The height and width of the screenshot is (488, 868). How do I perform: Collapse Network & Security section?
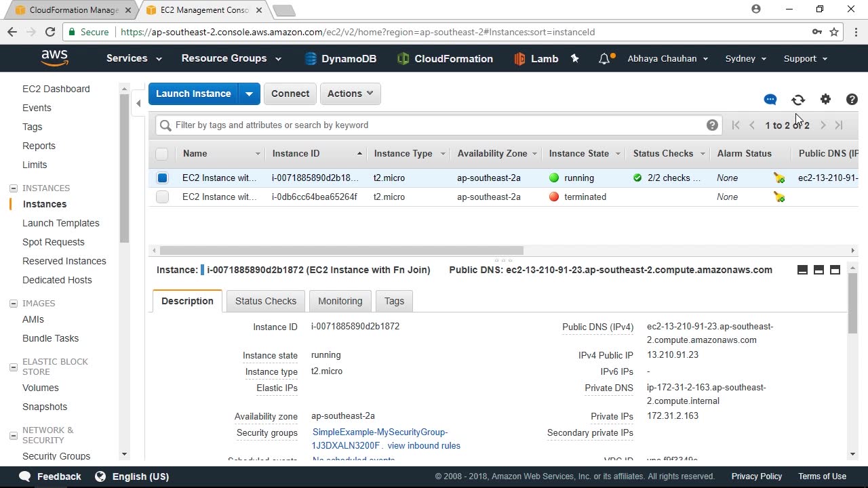[13, 435]
